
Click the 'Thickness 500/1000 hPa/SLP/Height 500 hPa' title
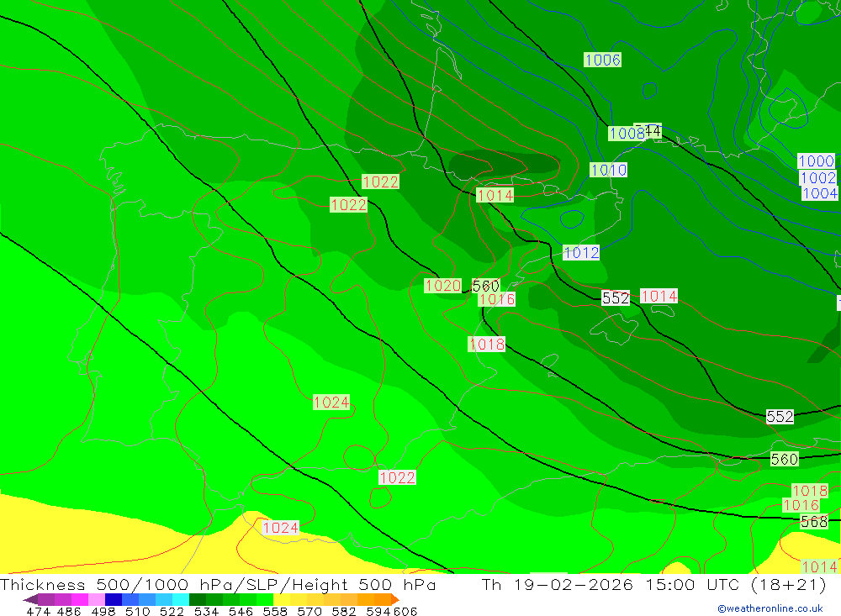click(x=218, y=585)
